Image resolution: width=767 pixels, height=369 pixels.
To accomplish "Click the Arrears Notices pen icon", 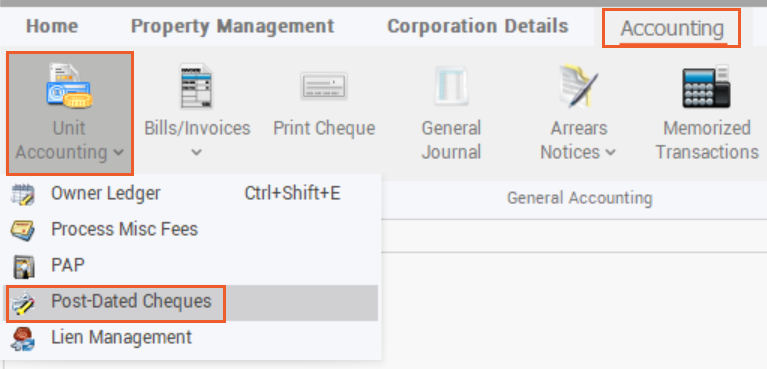I will pyautogui.click(x=579, y=86).
